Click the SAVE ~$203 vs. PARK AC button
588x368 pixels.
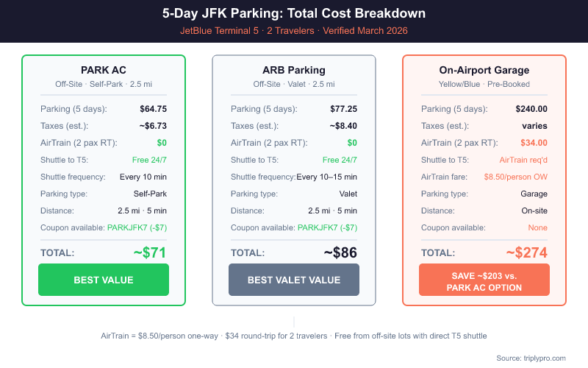tap(484, 280)
